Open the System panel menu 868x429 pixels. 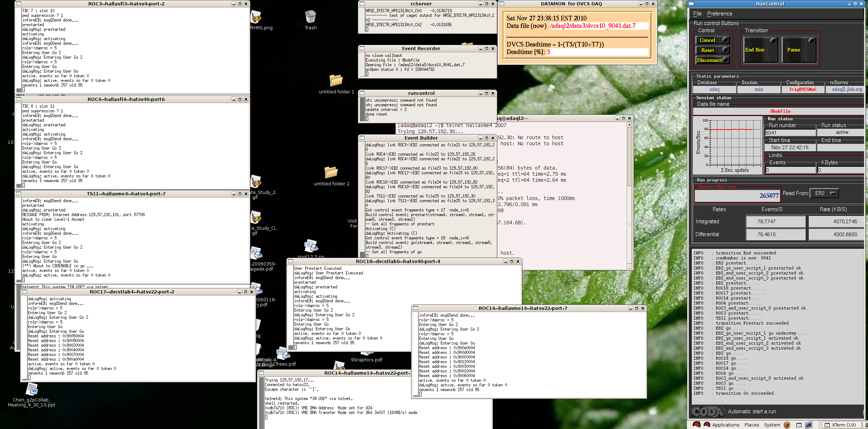(x=772, y=425)
